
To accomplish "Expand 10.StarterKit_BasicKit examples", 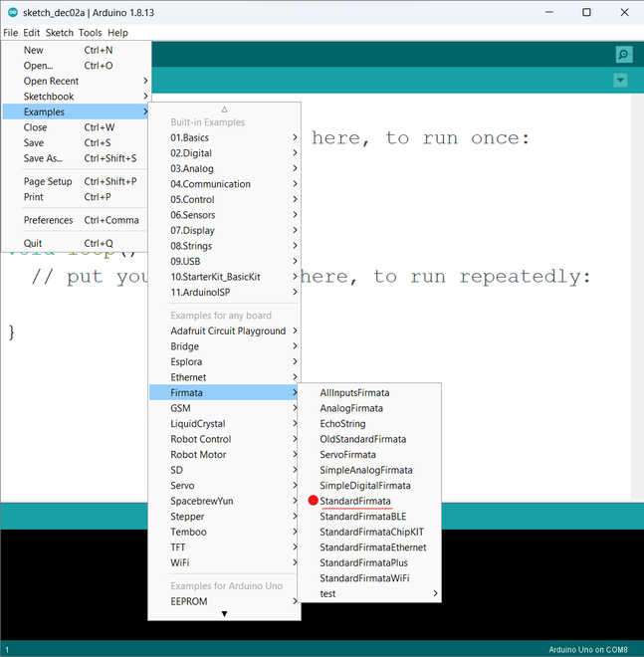I will pyautogui.click(x=224, y=277).
